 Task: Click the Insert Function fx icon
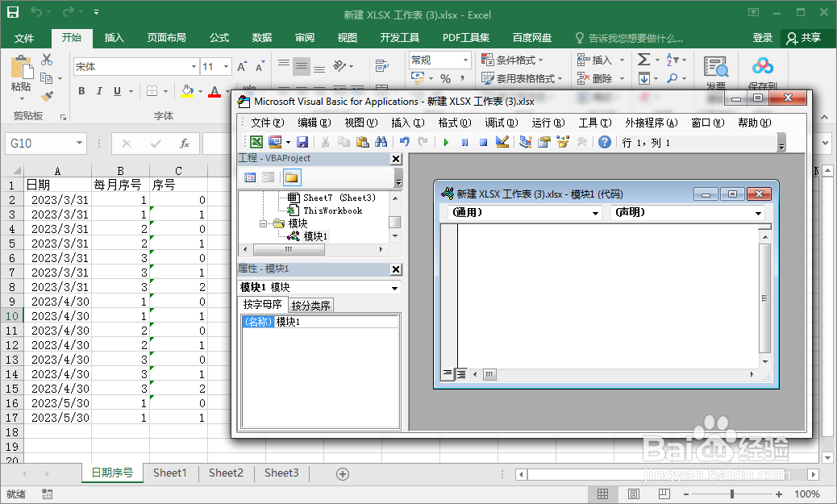click(185, 143)
